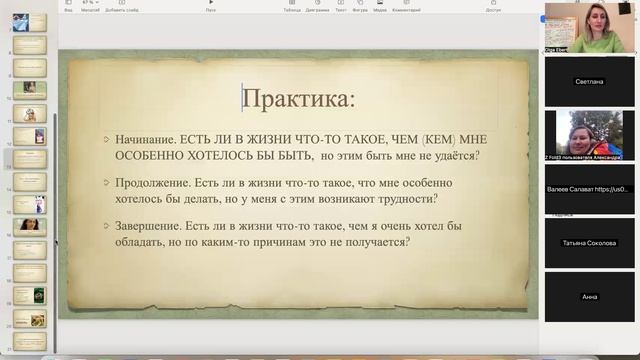Select slide 18 thumbnail in the navigator
640x360 pixels.
click(x=29, y=273)
